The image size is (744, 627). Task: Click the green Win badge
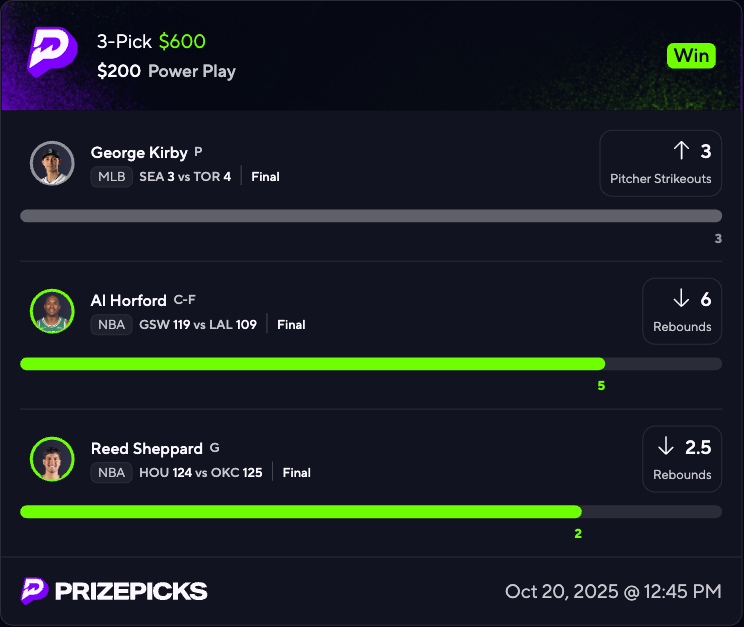(692, 55)
